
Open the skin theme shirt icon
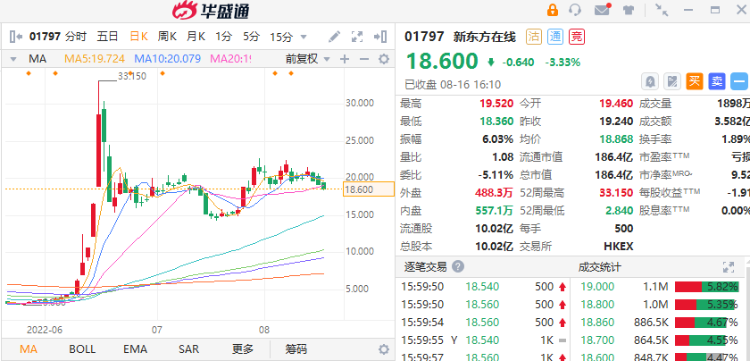click(628, 10)
